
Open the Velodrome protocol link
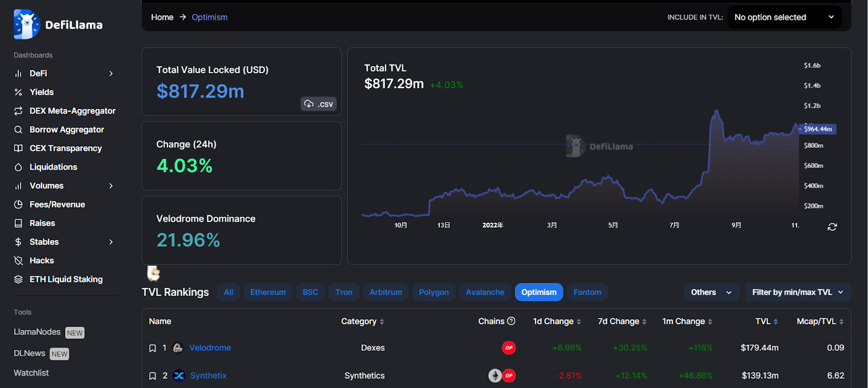pos(210,348)
